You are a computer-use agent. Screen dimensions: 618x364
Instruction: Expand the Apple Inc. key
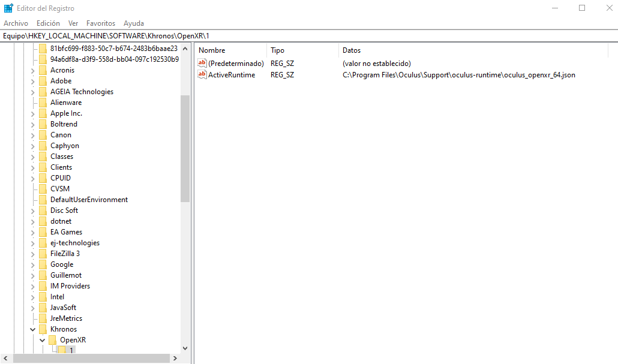click(x=33, y=114)
